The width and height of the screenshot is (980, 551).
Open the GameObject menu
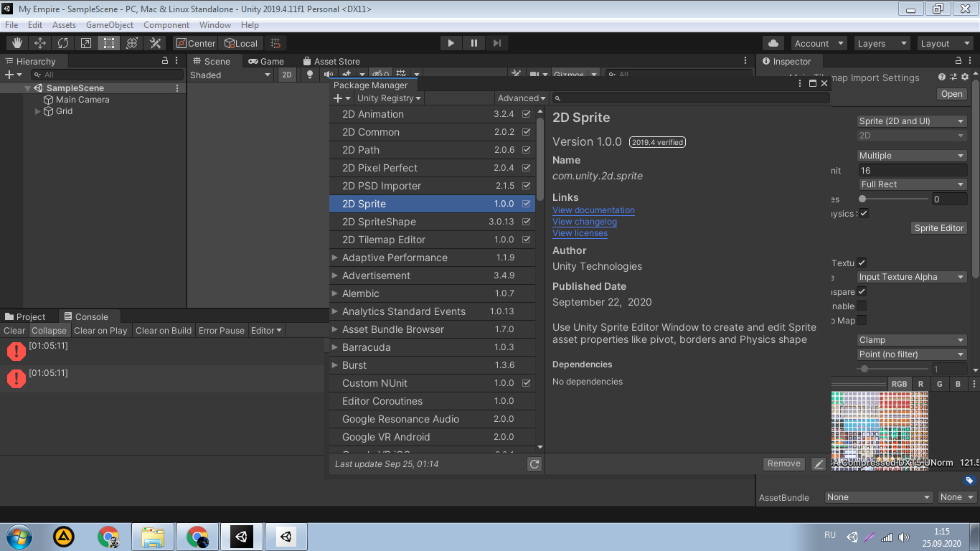coord(110,25)
